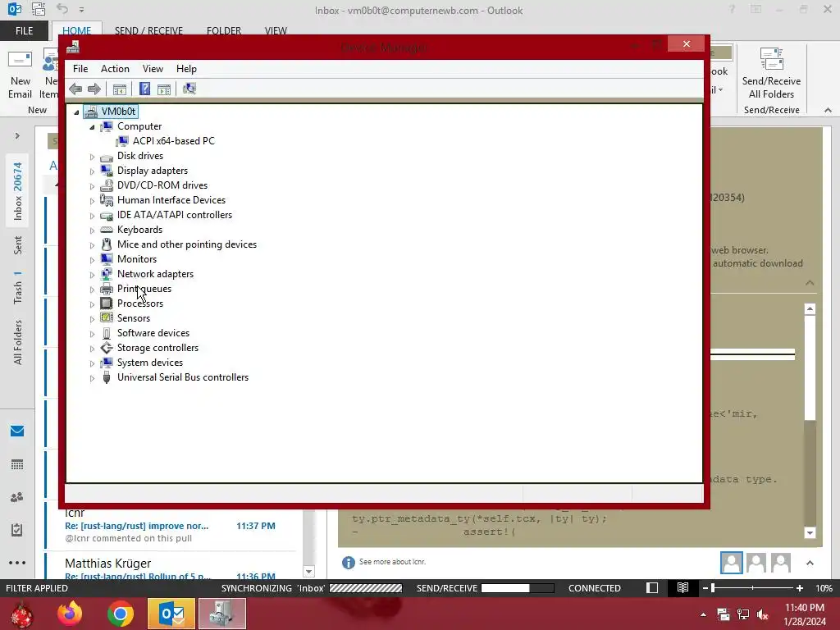Viewport: 840px width, 630px height.
Task: Open Action menu in Device Manager
Action: 115,69
